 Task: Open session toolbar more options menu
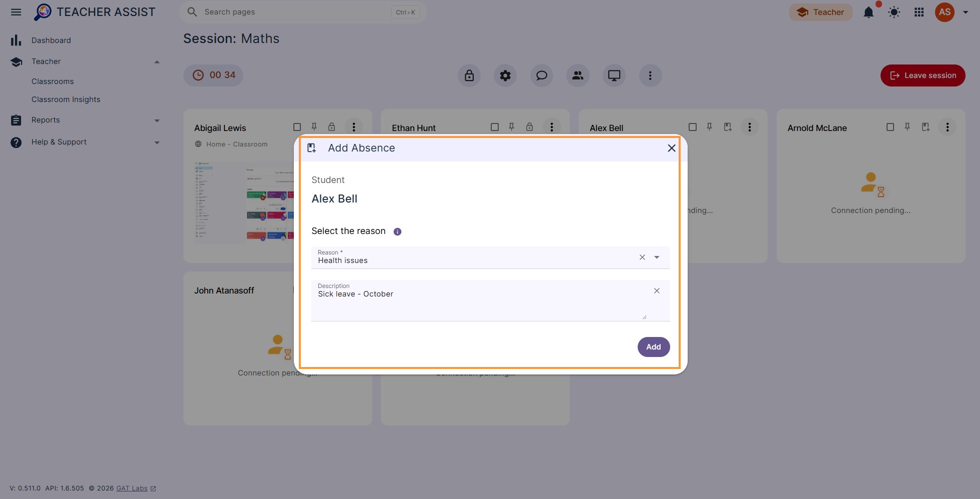(650, 75)
